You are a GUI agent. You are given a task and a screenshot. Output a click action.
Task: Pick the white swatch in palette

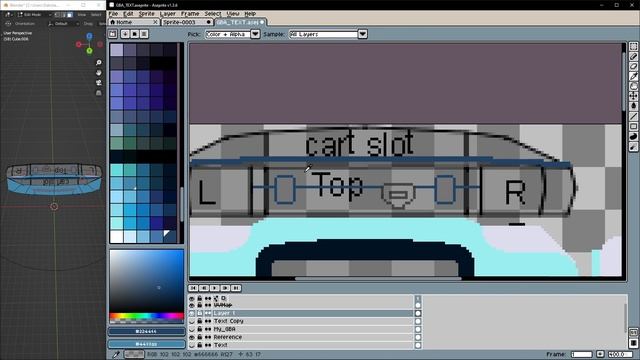[116, 237]
